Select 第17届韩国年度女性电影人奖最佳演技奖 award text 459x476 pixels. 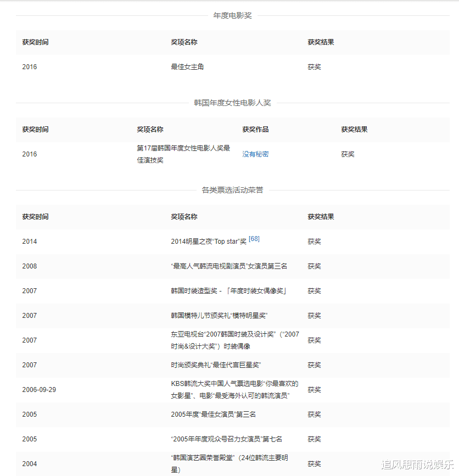(184, 154)
